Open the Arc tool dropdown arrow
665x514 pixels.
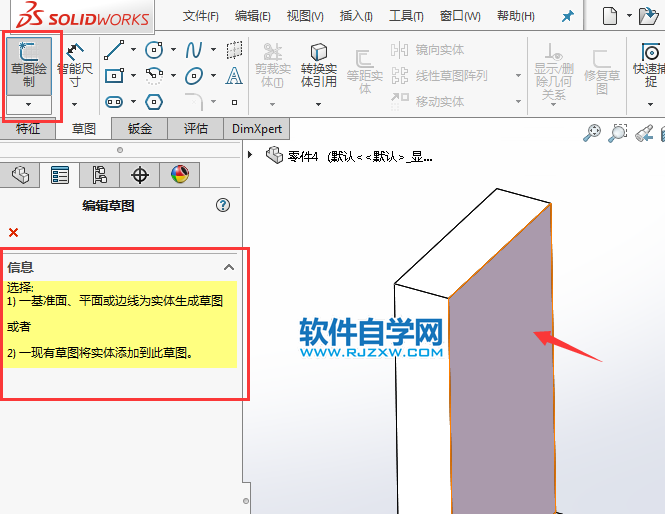tap(173, 76)
